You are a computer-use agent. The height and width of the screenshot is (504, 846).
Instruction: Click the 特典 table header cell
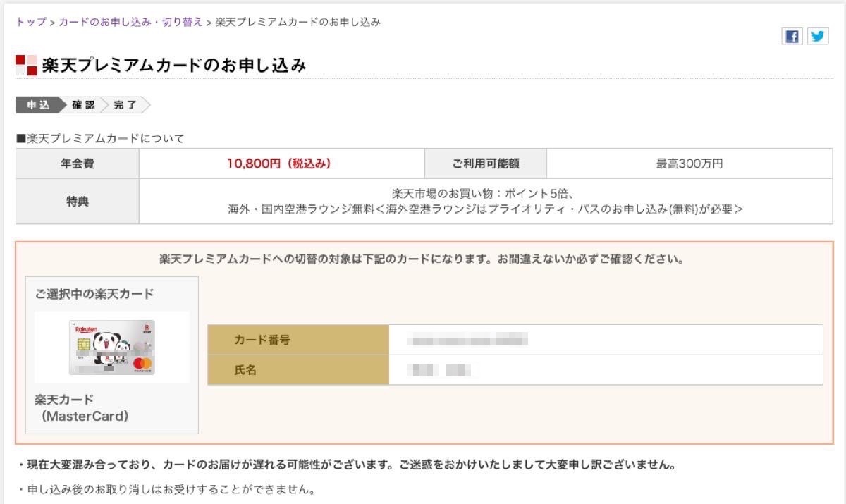pyautogui.click(x=78, y=201)
